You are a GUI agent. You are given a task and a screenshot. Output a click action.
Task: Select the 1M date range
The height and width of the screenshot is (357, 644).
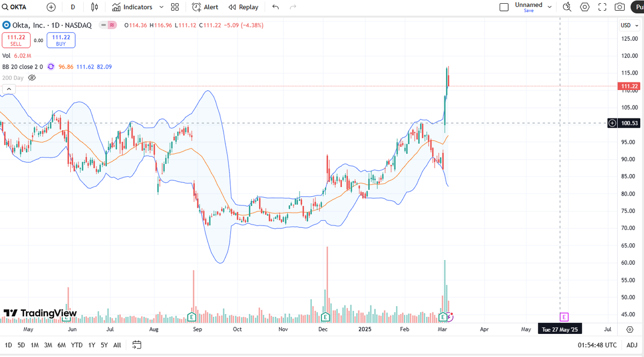(x=35, y=345)
